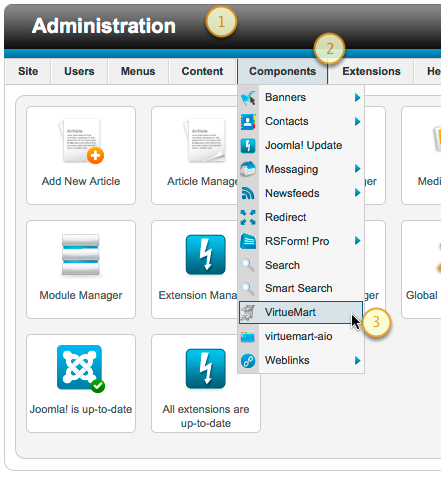Open the Add New Article link
The height and width of the screenshot is (490, 441).
[x=81, y=181]
